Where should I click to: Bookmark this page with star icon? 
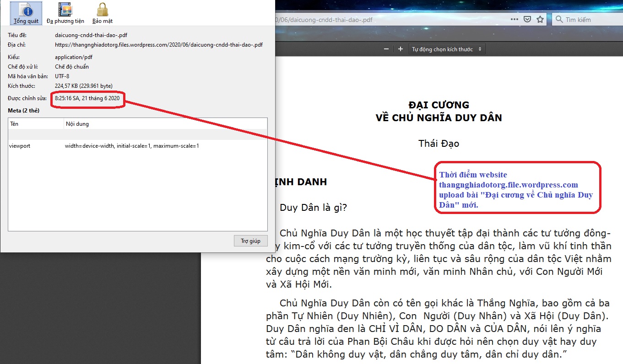[540, 19]
